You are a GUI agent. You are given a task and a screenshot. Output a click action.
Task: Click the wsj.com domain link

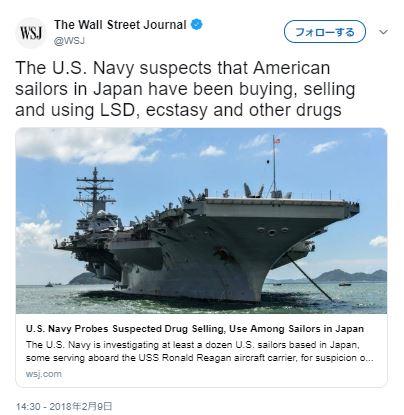point(44,374)
